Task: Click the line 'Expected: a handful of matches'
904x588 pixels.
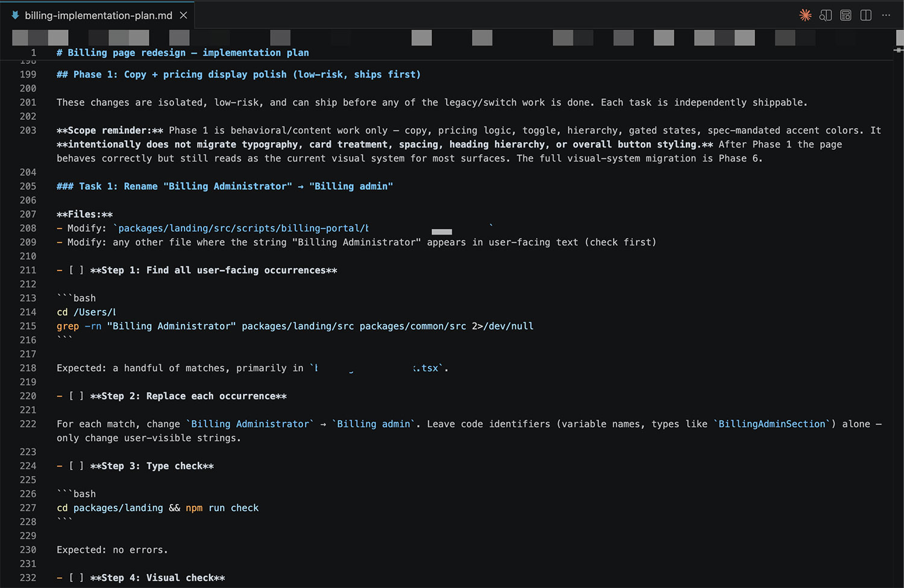Action: click(253, 368)
